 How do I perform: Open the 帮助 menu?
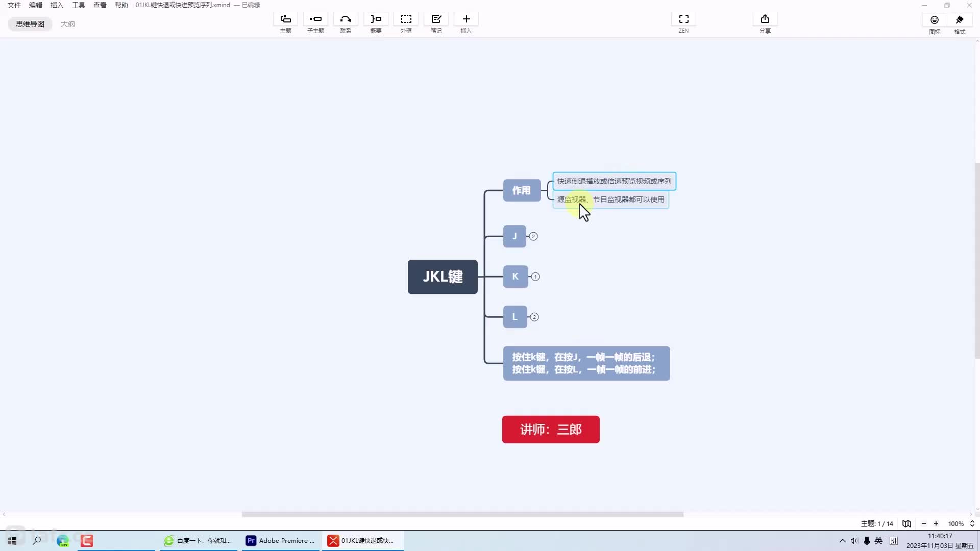tap(121, 5)
